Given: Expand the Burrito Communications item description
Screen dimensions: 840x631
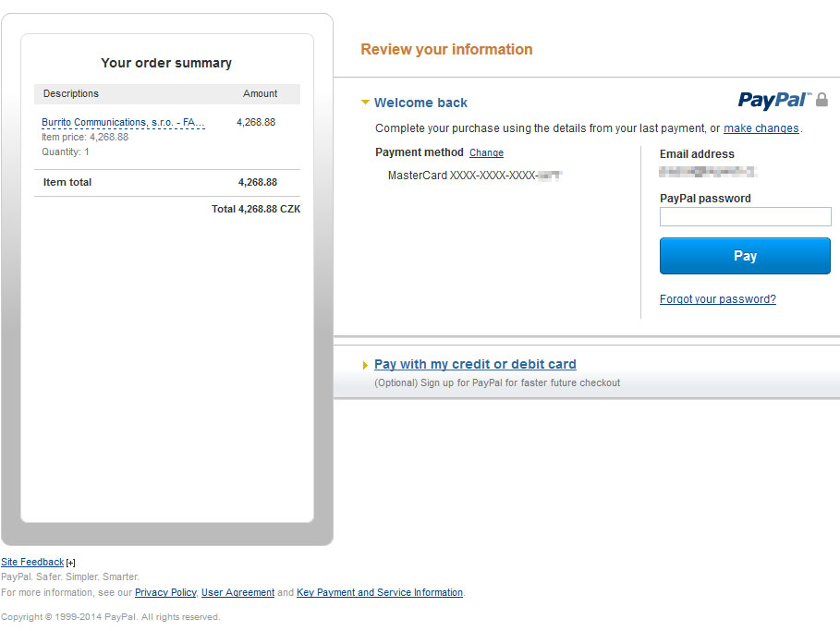Looking at the screenshot, I should pos(123,123).
